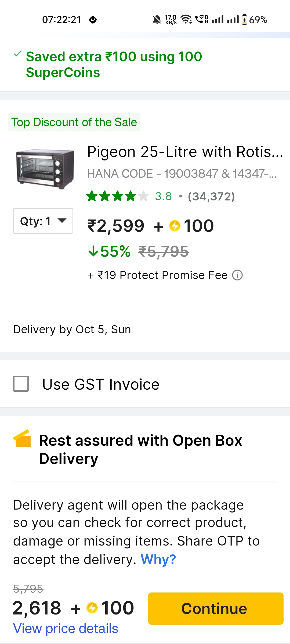Image resolution: width=290 pixels, height=644 pixels.
Task: Open the Qty: 1 quantity dropdown
Action: pos(43,221)
